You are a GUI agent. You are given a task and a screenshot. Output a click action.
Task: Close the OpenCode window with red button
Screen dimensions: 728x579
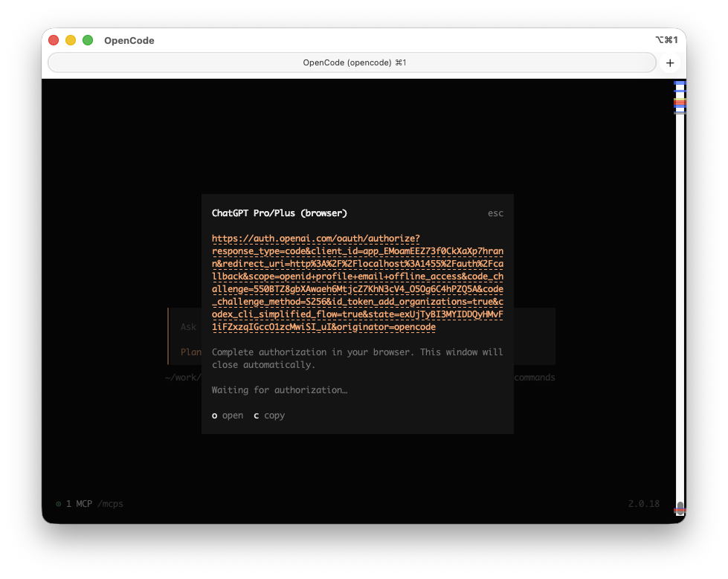(x=54, y=40)
